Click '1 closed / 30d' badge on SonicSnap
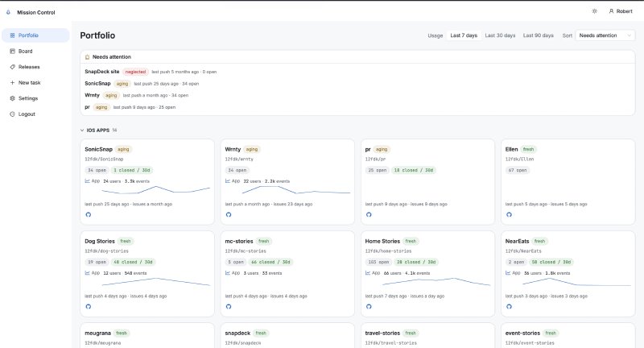644x348 pixels. [132, 170]
